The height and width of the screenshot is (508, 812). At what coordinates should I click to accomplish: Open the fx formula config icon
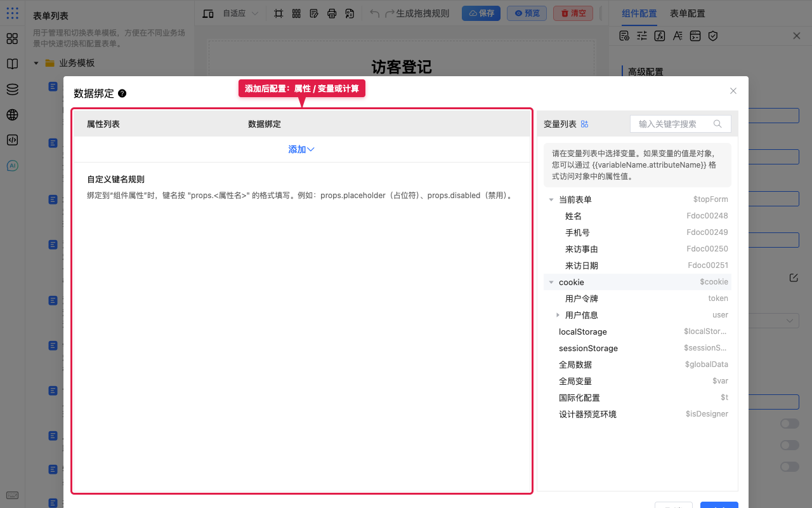point(660,36)
